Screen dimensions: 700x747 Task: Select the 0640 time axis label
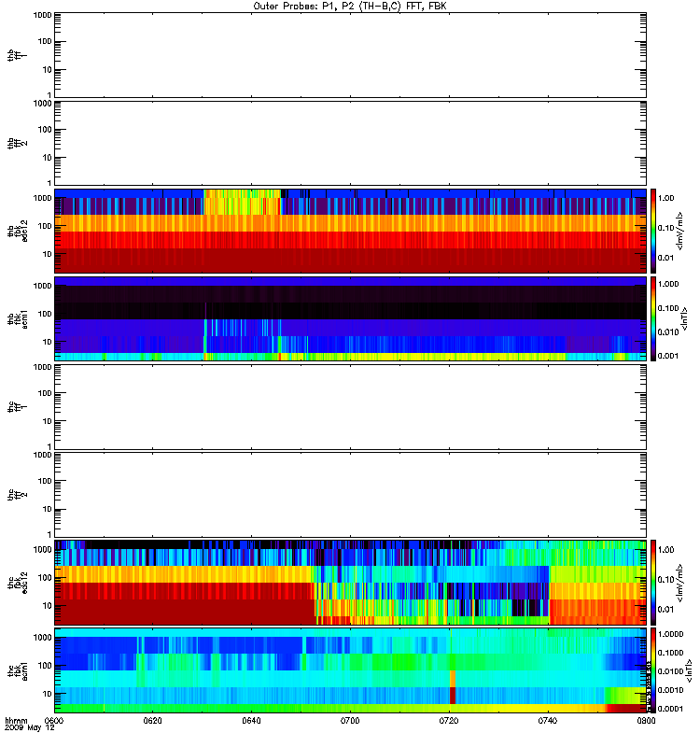click(251, 721)
